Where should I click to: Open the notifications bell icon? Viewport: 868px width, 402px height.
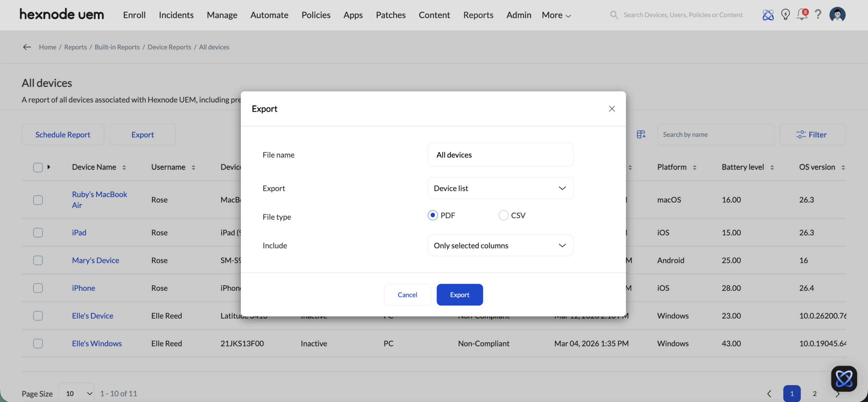click(x=802, y=15)
